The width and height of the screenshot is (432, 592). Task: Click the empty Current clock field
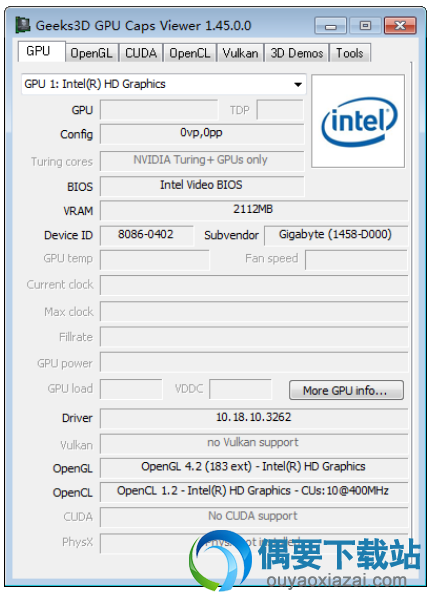tap(254, 285)
